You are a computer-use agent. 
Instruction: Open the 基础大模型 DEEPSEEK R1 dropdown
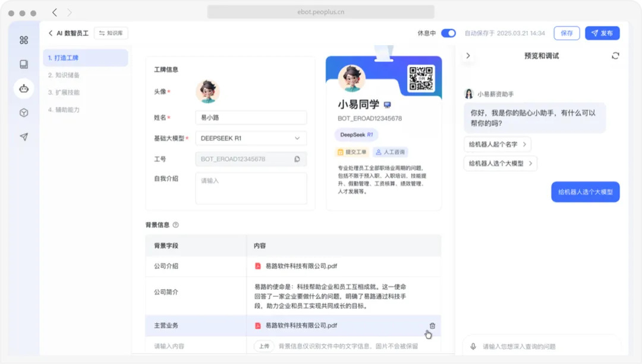point(250,138)
